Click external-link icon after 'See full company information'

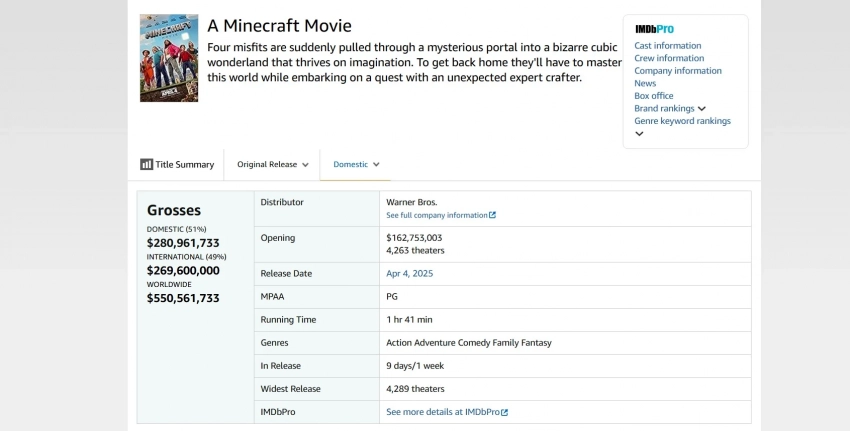coord(492,215)
